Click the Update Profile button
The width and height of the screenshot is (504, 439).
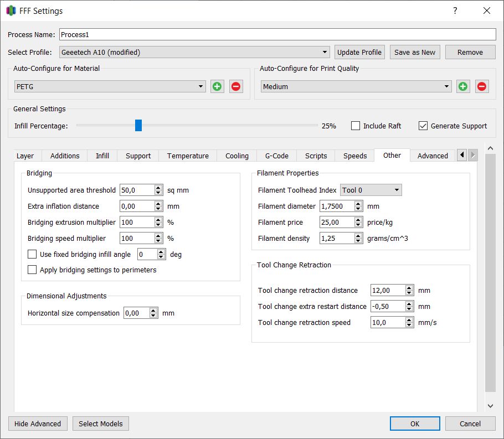359,52
